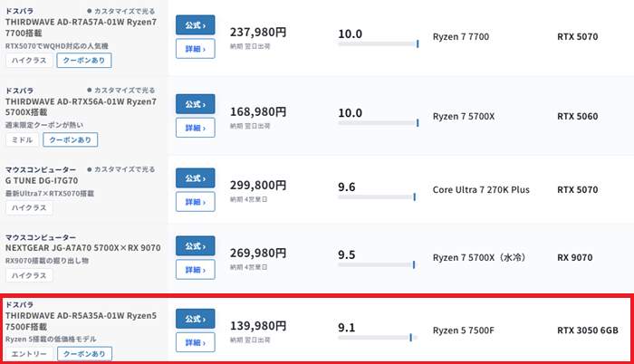Open 詳細 for G TUNE DG-I7G70
This screenshot has width=634, height=364.
tap(196, 202)
